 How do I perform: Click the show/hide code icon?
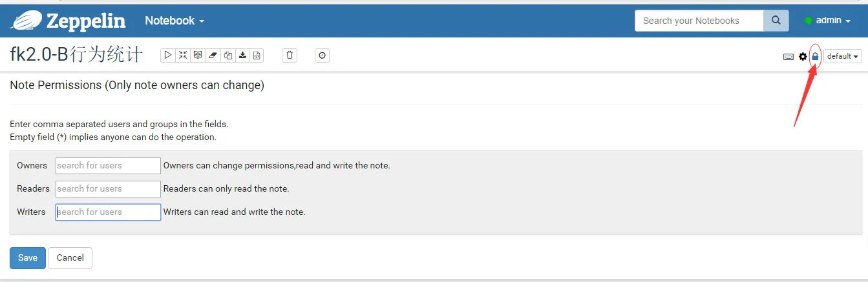coord(183,55)
